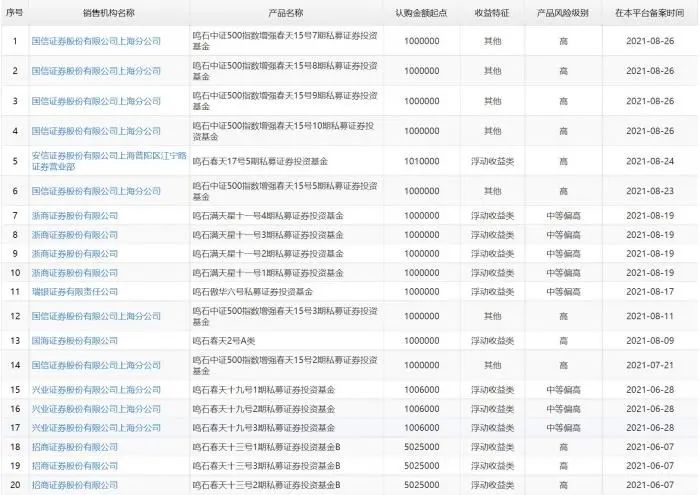Select product 鸣石春天十三号2期私募证券投资基金B
The image size is (700, 495).
click(x=266, y=485)
